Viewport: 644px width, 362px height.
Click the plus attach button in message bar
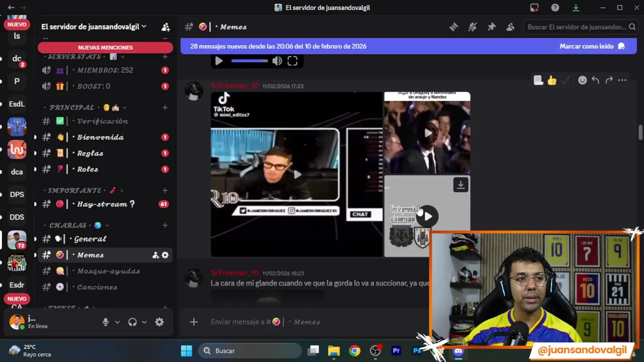point(194,322)
